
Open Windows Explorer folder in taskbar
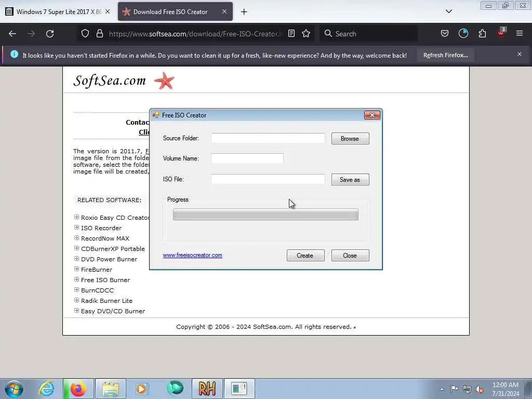tap(111, 389)
